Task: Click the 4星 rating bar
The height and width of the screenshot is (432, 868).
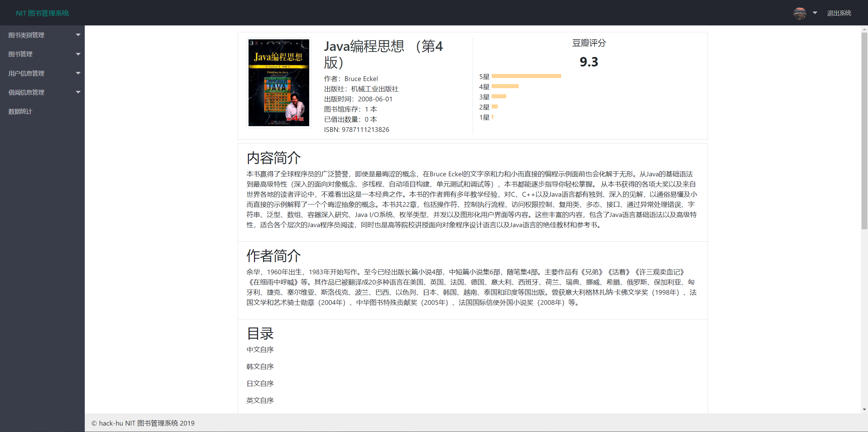Action: (505, 86)
